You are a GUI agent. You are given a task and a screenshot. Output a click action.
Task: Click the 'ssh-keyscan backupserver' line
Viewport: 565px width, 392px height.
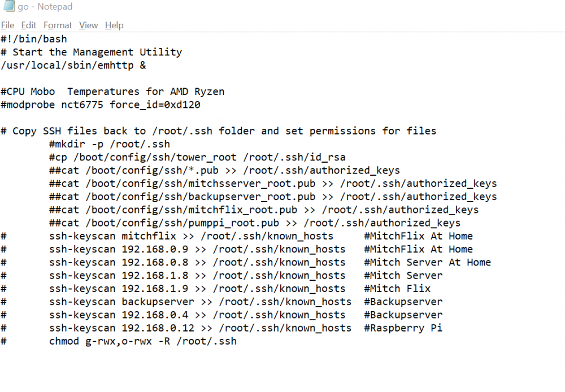pos(201,302)
